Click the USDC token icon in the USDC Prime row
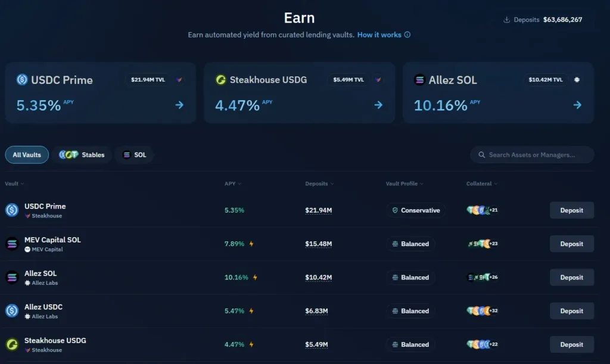The height and width of the screenshot is (364, 610). click(12, 210)
